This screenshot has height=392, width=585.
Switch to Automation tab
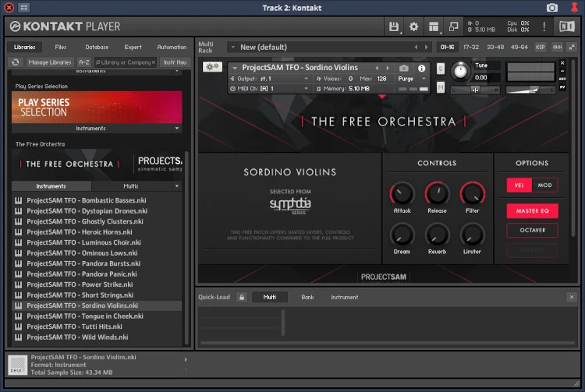click(172, 47)
